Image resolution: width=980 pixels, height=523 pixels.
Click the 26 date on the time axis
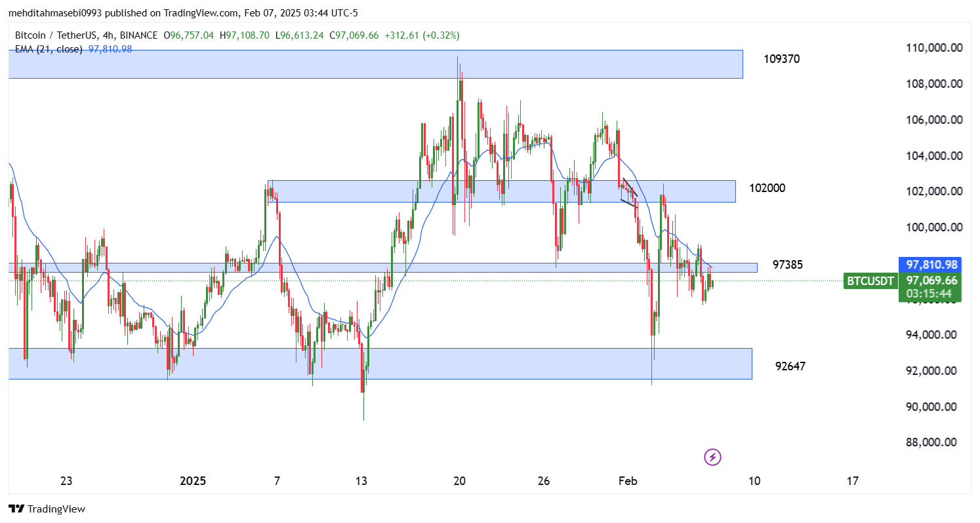coord(544,481)
